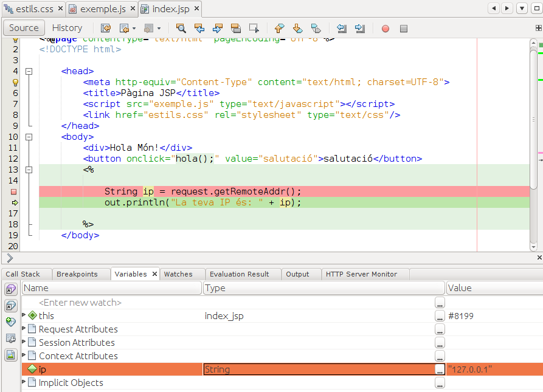Screen dimensions: 543x392
Task: Close the exemple.js tab
Action: click(x=133, y=9)
